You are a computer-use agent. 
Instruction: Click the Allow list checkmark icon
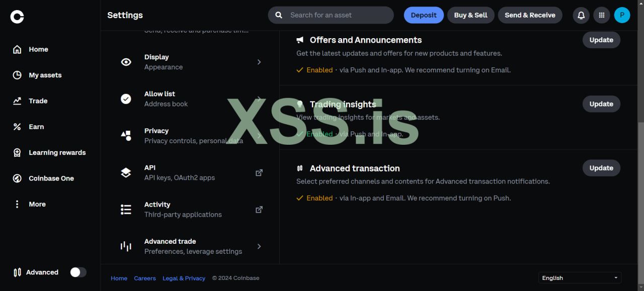coord(126,99)
